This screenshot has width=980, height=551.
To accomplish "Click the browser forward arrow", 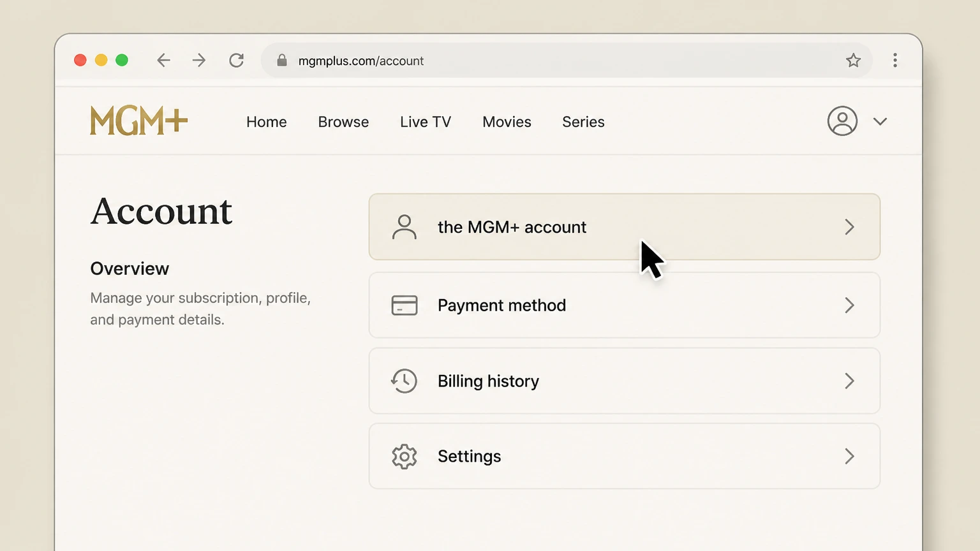I will point(199,61).
